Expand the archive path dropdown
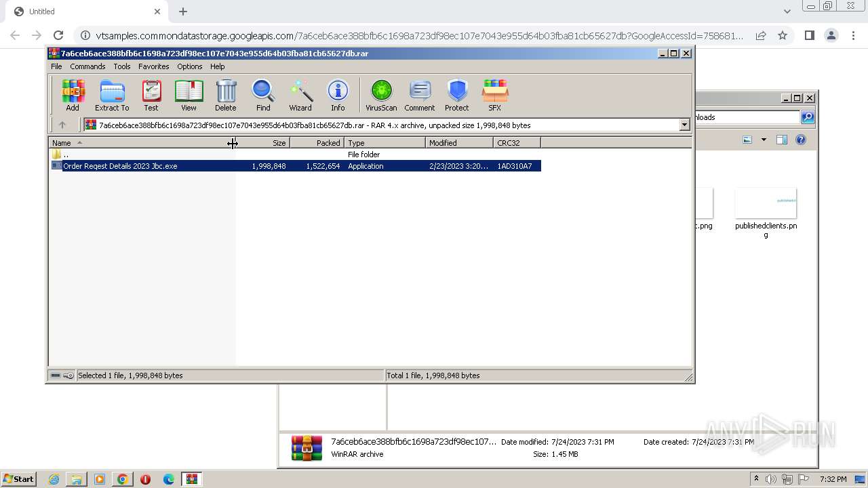 pos(684,125)
